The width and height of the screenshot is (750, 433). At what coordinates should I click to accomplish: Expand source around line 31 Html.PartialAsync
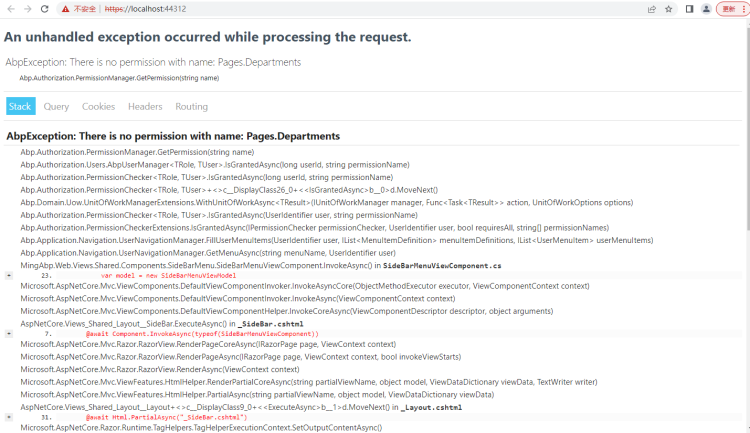(9, 416)
